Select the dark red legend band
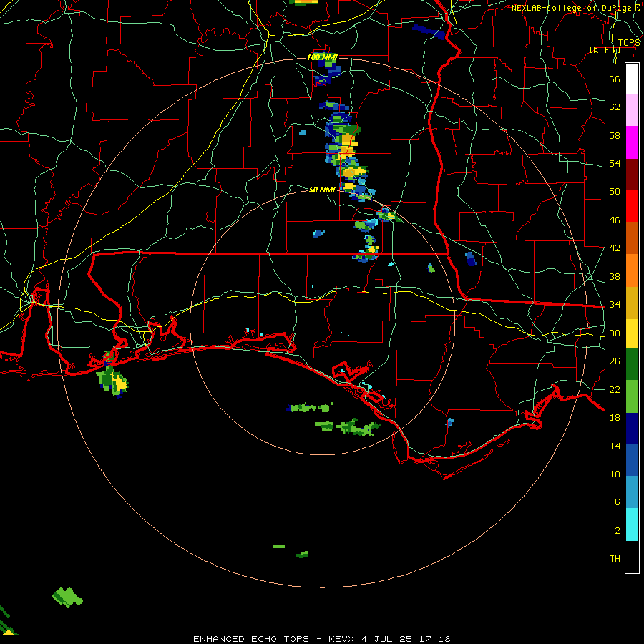Viewport: 644px width, 644px height. tap(632, 175)
